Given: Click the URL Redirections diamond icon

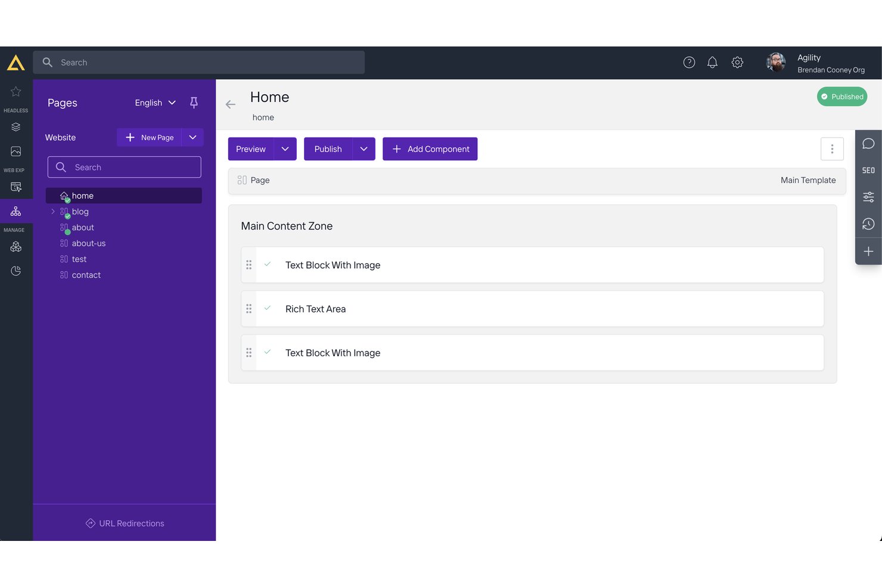Looking at the screenshot, I should (91, 523).
